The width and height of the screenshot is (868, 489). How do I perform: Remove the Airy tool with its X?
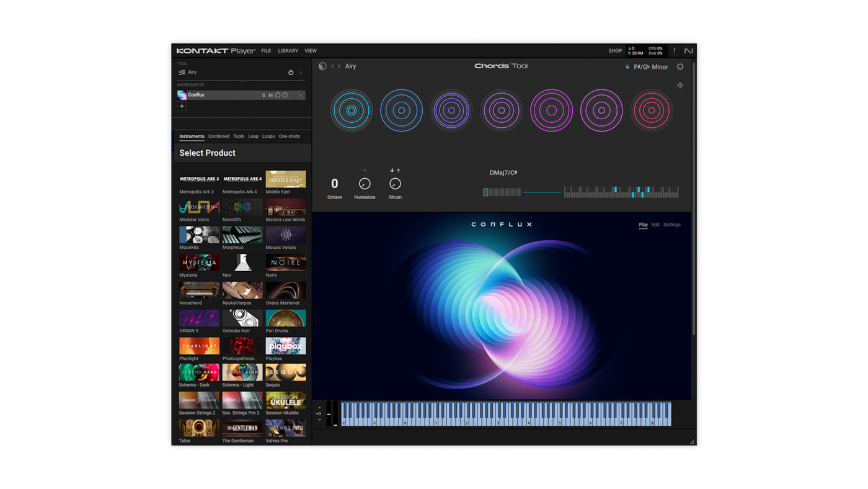[301, 73]
